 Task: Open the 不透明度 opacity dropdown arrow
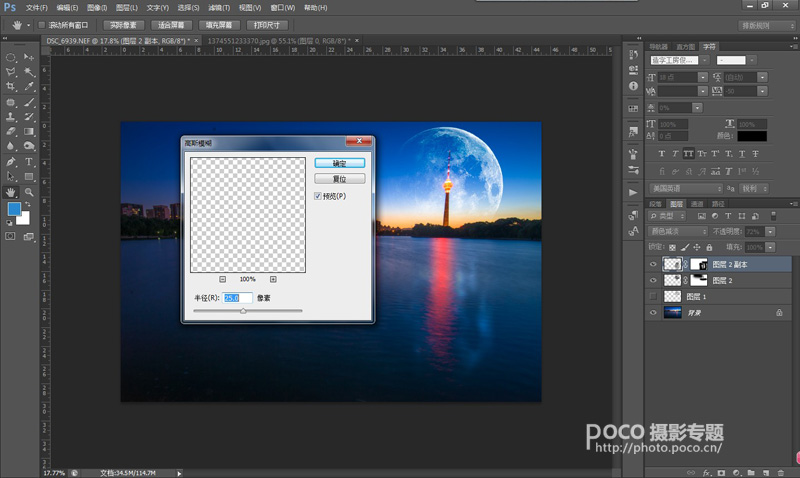point(770,232)
